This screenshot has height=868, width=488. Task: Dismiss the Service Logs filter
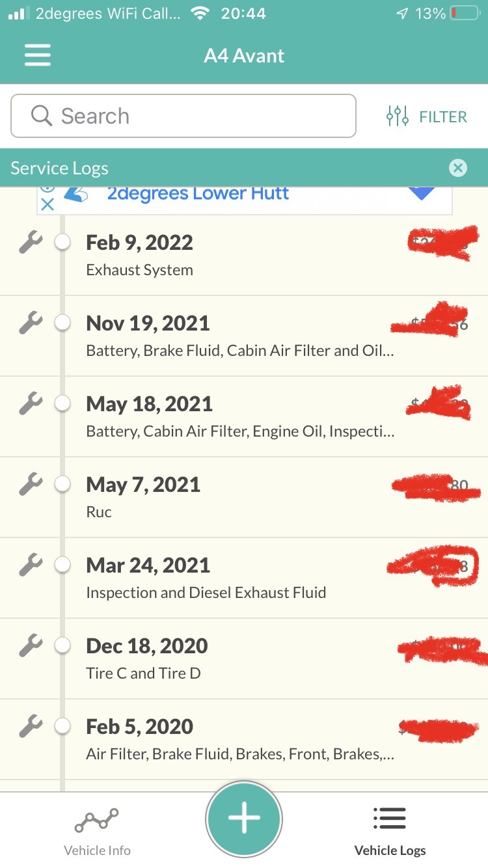coord(458,169)
